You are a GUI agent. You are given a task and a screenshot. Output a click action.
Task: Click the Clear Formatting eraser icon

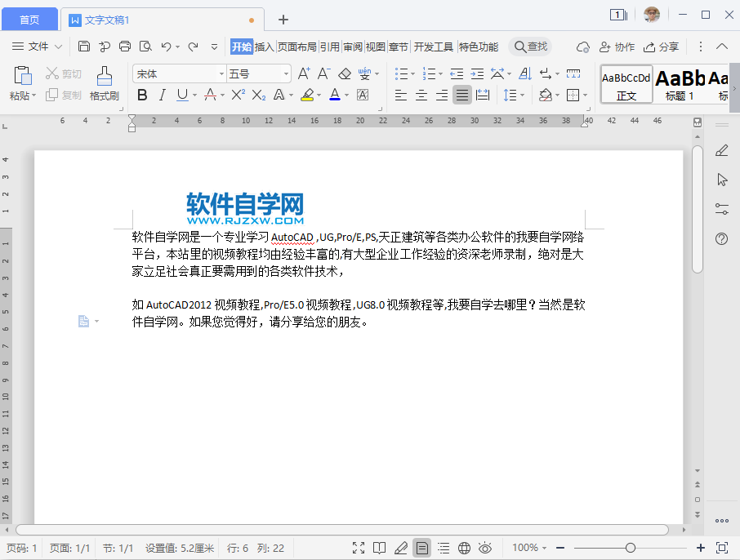click(344, 73)
